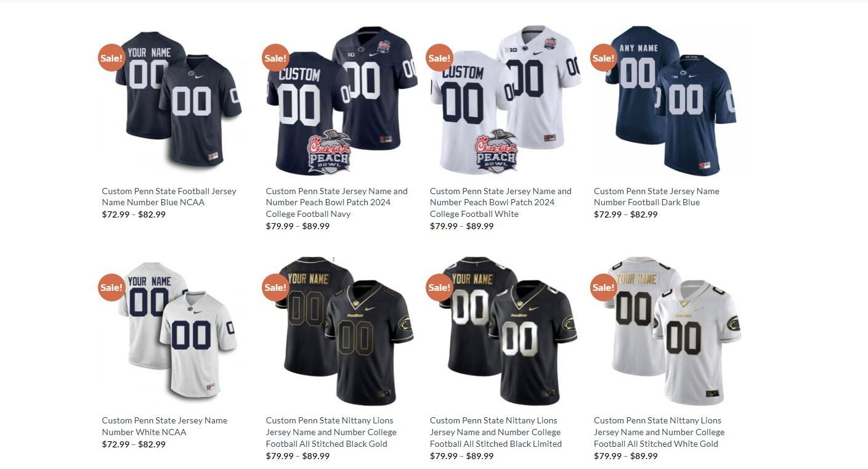Open the navy Peach Bowl jersey image
The height and width of the screenshot is (469, 868).
click(x=342, y=100)
